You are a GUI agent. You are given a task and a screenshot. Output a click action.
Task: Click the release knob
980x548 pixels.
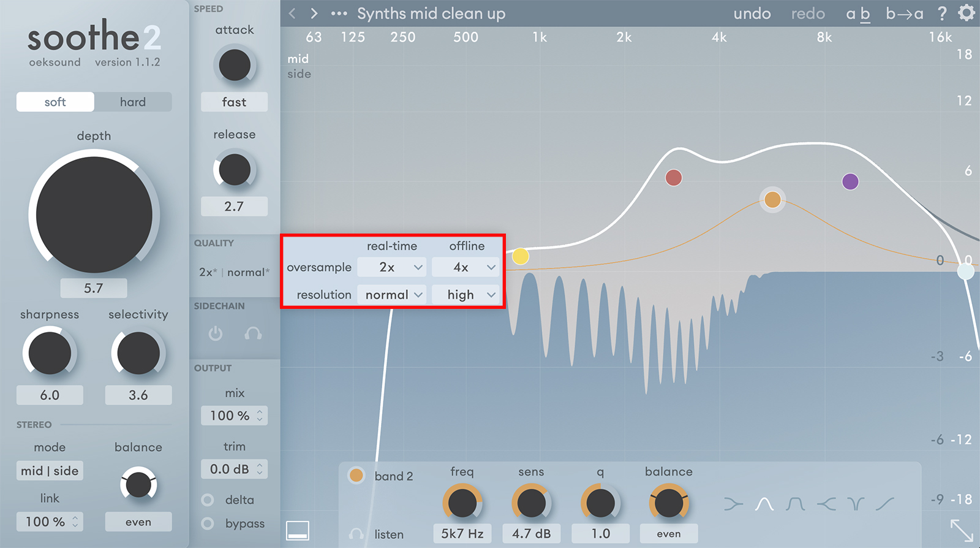[235, 170]
